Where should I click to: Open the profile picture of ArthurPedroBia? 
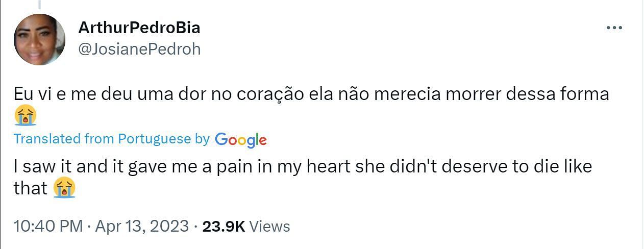tap(39, 40)
